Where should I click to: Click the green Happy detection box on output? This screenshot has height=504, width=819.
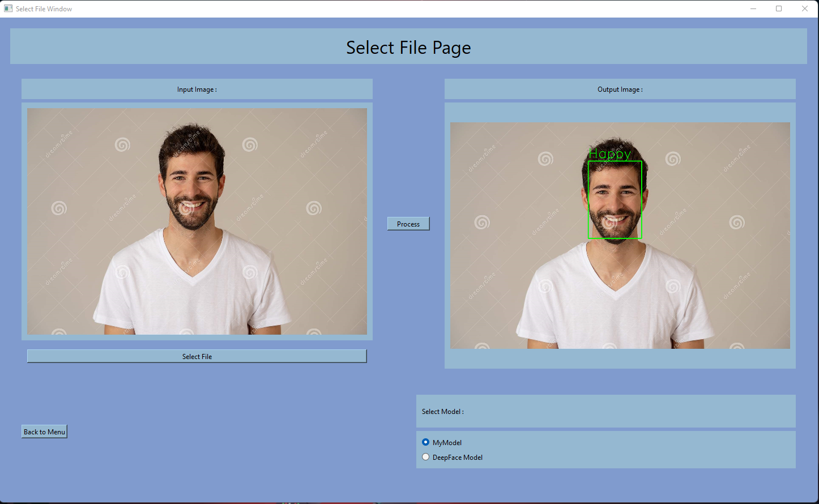pyautogui.click(x=615, y=199)
